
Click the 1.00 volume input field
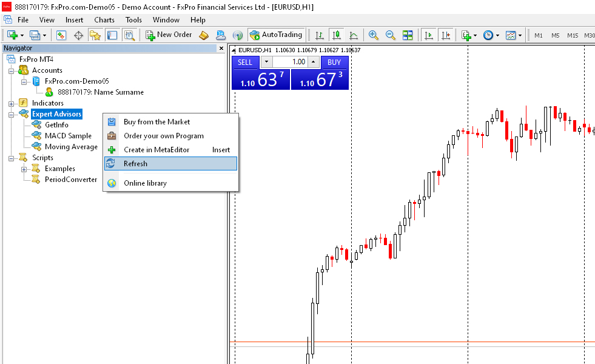290,62
